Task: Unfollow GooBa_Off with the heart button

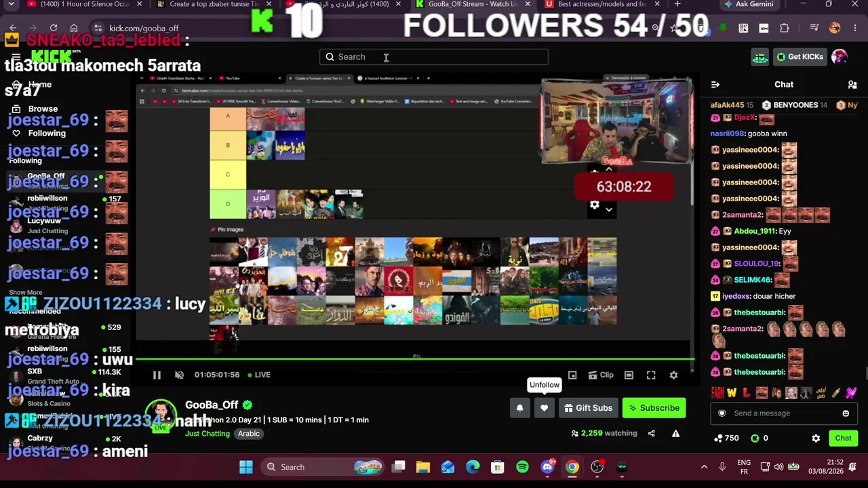Action: 544,408
